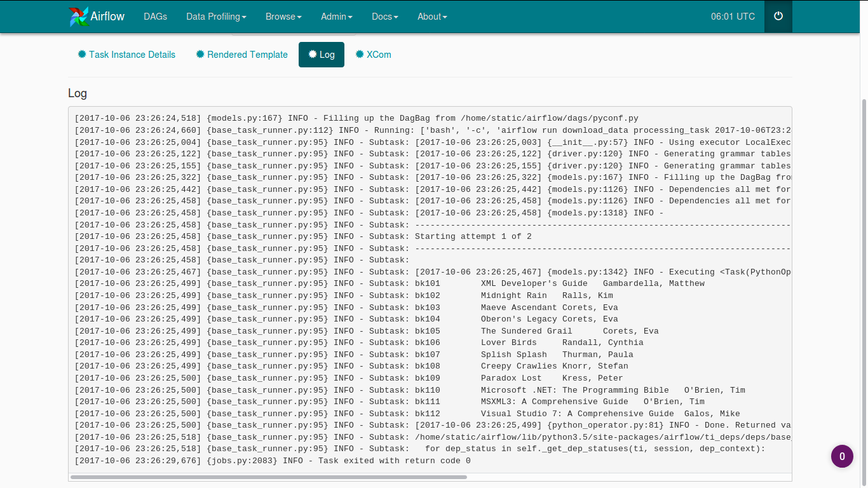The image size is (868, 488).
Task: Open the Rendered Template tab
Action: [x=241, y=55]
